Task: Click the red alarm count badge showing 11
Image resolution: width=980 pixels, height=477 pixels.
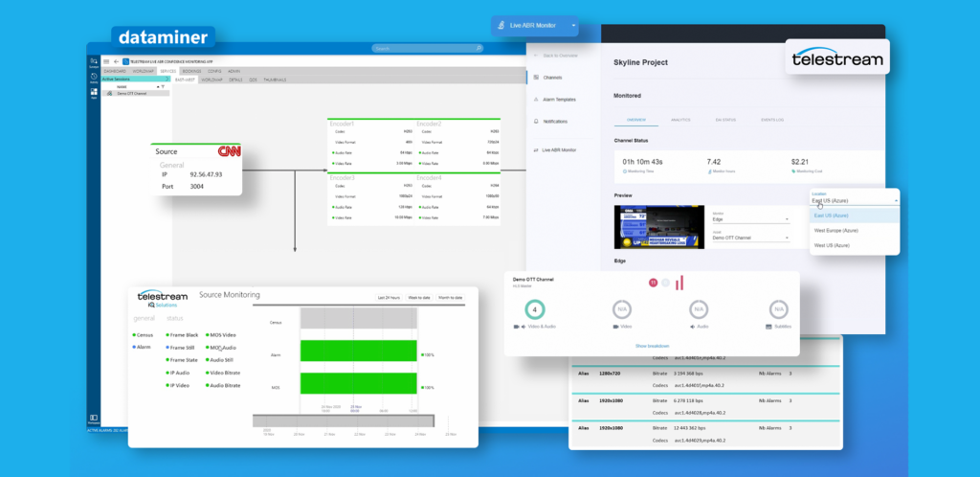Action: (x=653, y=283)
